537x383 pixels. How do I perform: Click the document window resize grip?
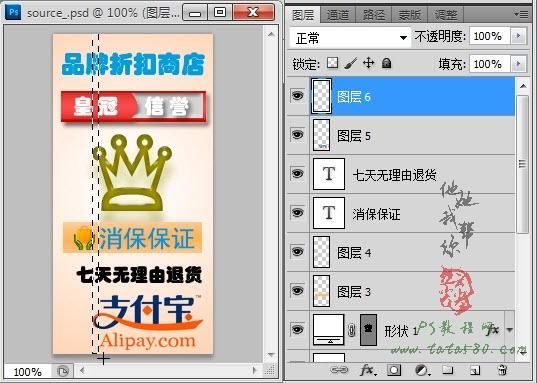click(x=270, y=371)
